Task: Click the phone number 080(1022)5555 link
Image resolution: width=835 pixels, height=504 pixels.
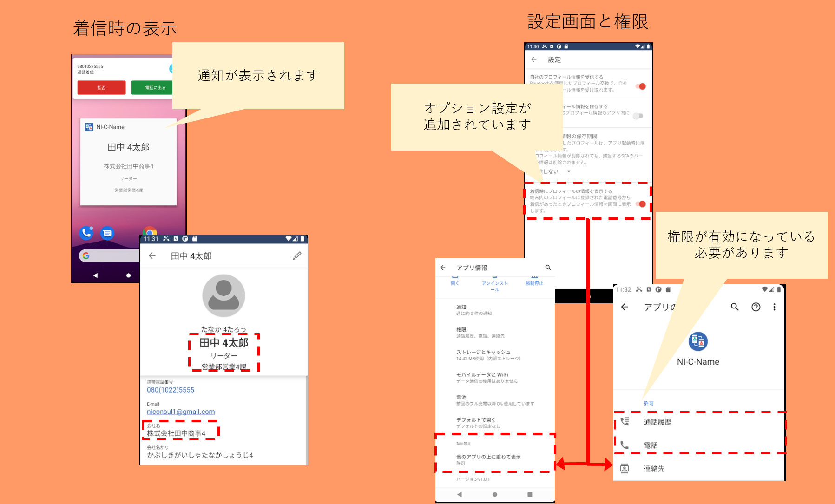Action: pyautogui.click(x=171, y=390)
